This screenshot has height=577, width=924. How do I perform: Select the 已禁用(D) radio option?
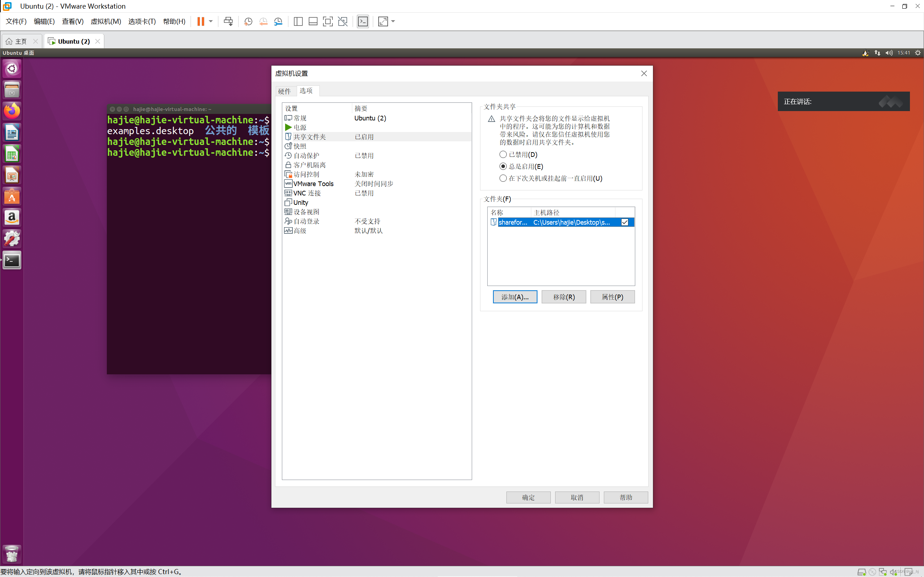coord(503,154)
